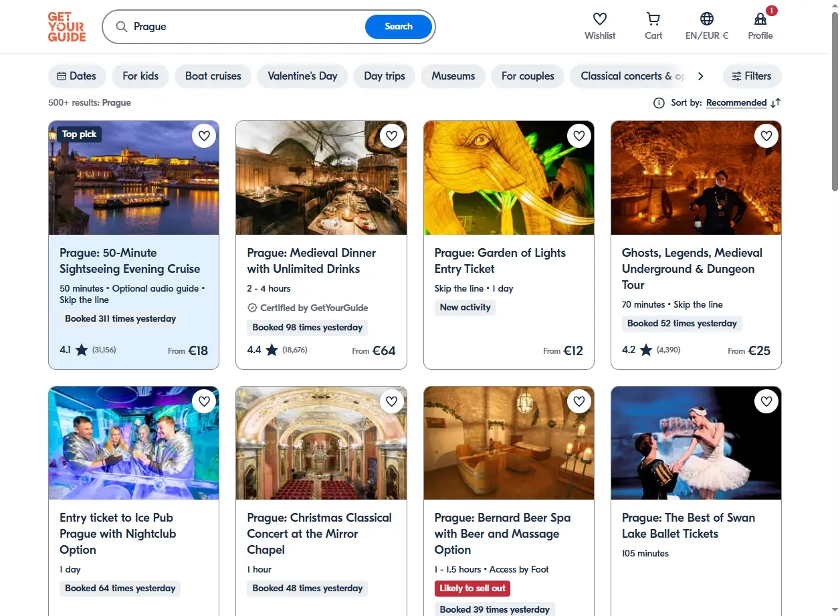Wishlist the Medieval Dinner with Unlimited Drinks
Image resolution: width=840 pixels, height=616 pixels.
coord(392,136)
